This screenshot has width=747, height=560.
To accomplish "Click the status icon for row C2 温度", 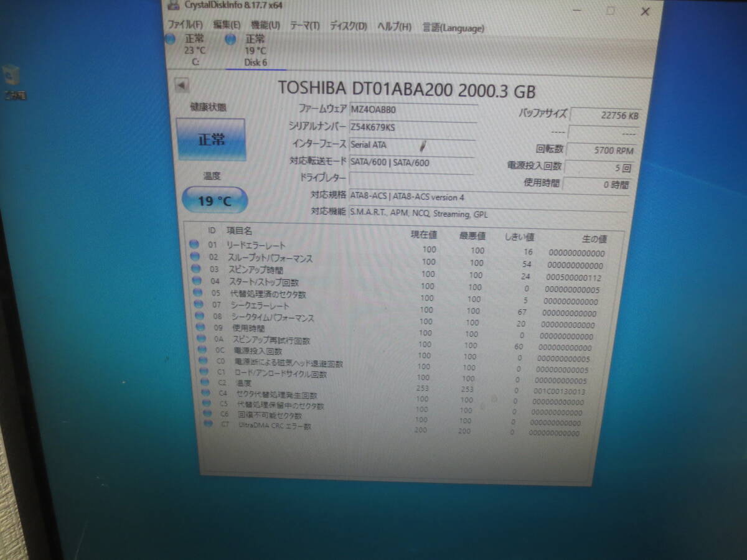I will [x=205, y=383].
